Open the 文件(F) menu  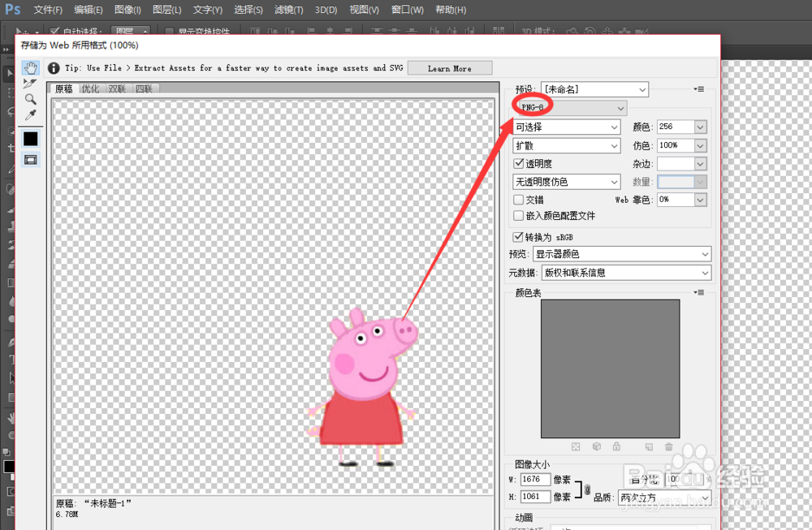coord(48,10)
